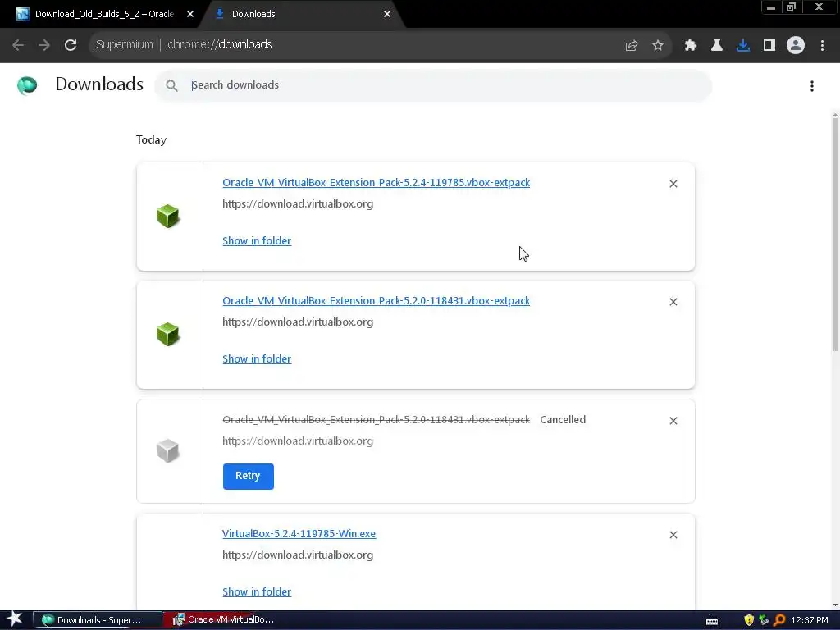840x630 pixels.
Task: Retry the cancelled extension pack download
Action: click(x=248, y=477)
